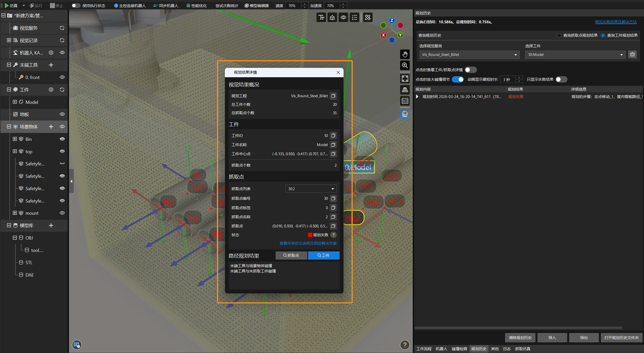Toggle text label display in viewport toolbar
This screenshot has height=353, width=644.
click(x=321, y=17)
